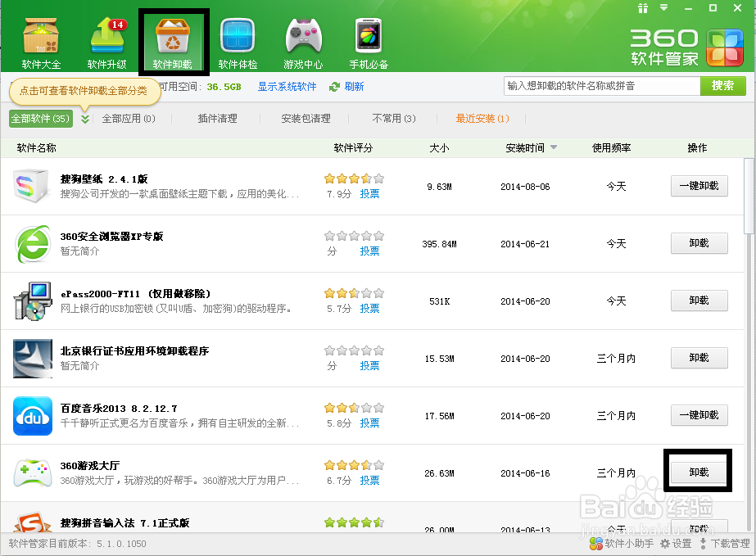The image size is (756, 556).
Task: Click 卸载 for ePass2000-FT11
Action: (x=699, y=301)
